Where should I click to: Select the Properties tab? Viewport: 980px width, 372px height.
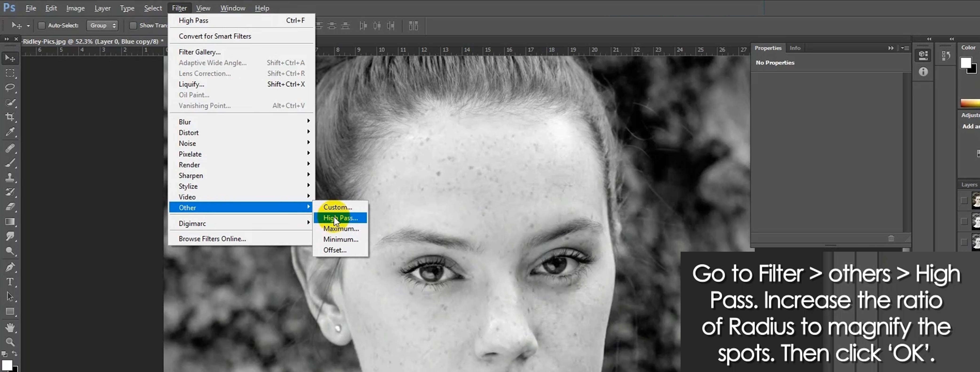tap(768, 48)
